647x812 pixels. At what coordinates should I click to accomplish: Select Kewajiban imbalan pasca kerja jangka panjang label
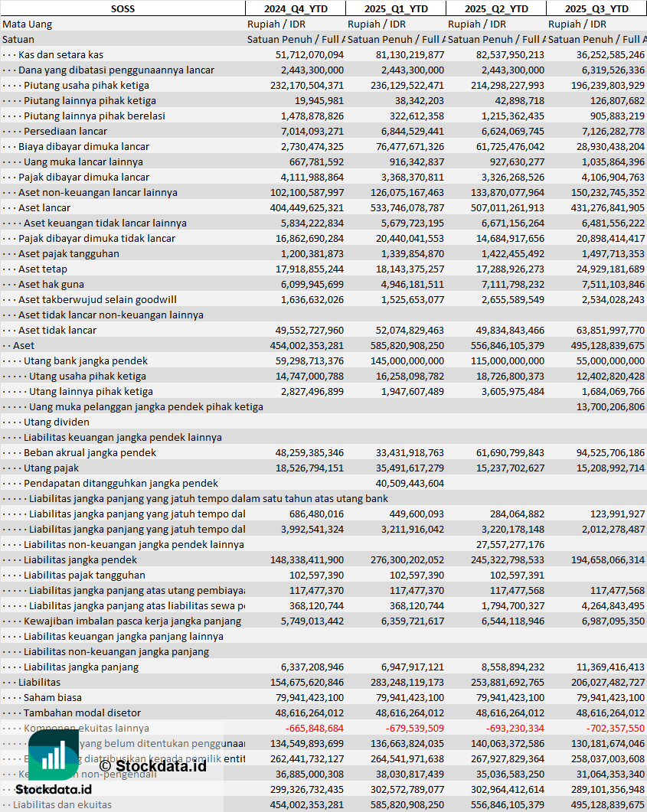tap(132, 621)
